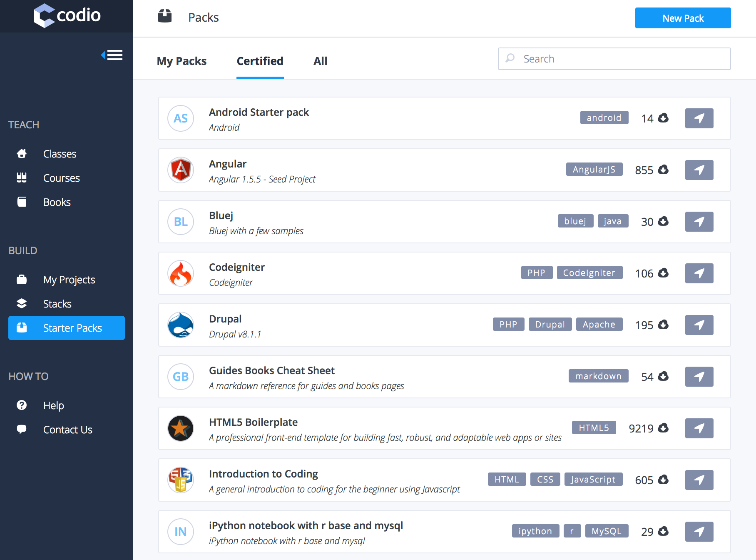Filter by the AngularJS tag
756x560 pixels.
point(594,170)
